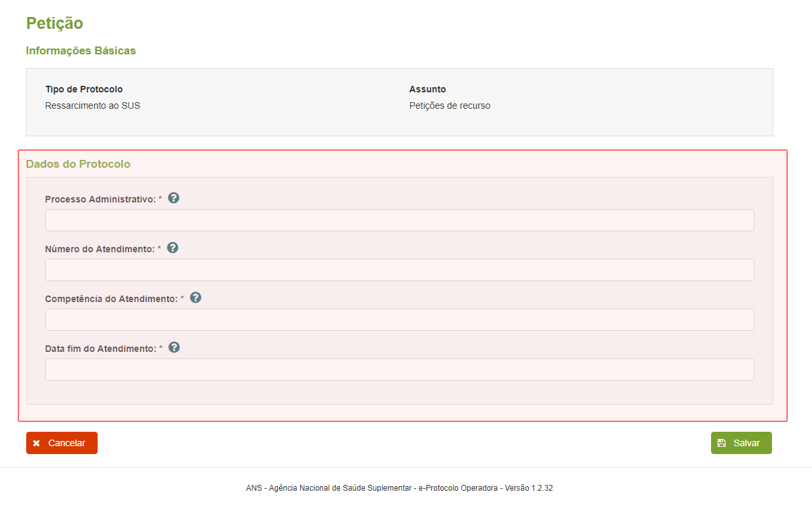Screen dimensions: 812x515
Task: Click the 'Data fim do Atendimento:' label
Action: (x=101, y=349)
